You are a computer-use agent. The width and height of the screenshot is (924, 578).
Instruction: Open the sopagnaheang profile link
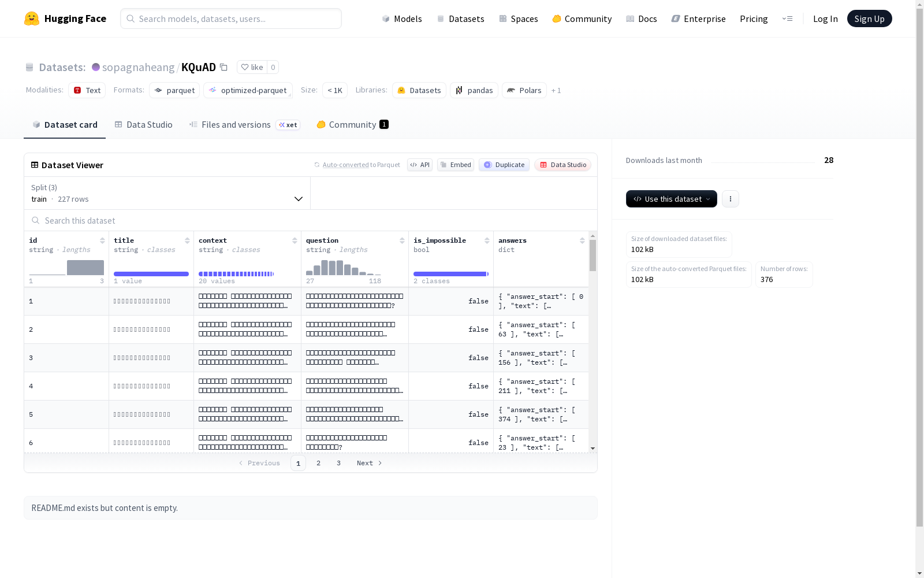138,67
